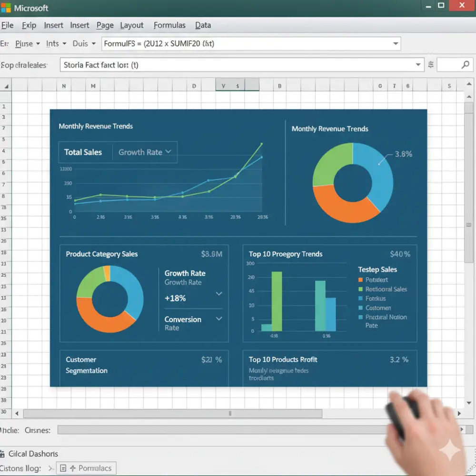Open the name box dropdown arrow
Viewport: 476px width, 476px height.
(x=418, y=64)
